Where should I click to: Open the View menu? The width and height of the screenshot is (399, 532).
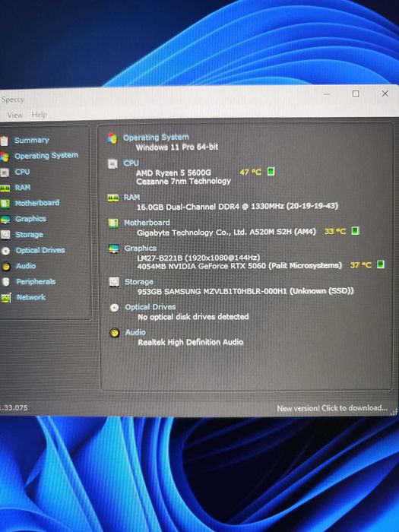pyautogui.click(x=15, y=115)
